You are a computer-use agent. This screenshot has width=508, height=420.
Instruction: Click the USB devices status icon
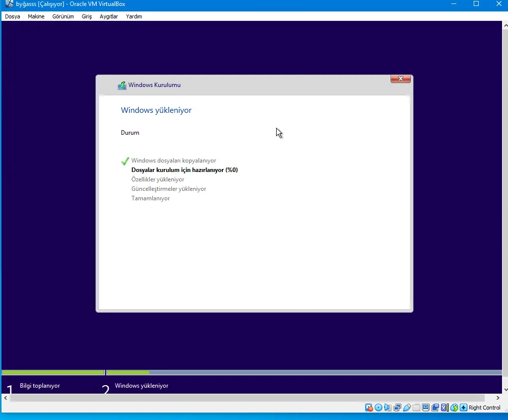pyautogui.click(x=407, y=408)
